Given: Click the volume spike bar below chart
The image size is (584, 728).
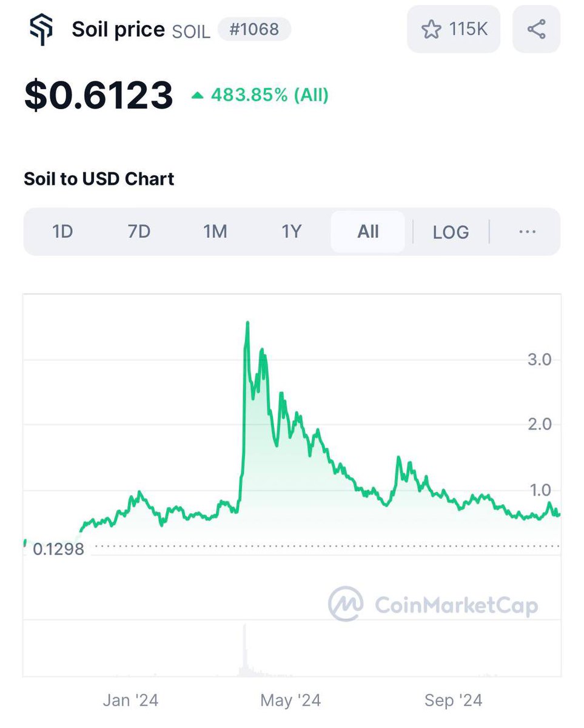Looking at the screenshot, I should (x=244, y=649).
